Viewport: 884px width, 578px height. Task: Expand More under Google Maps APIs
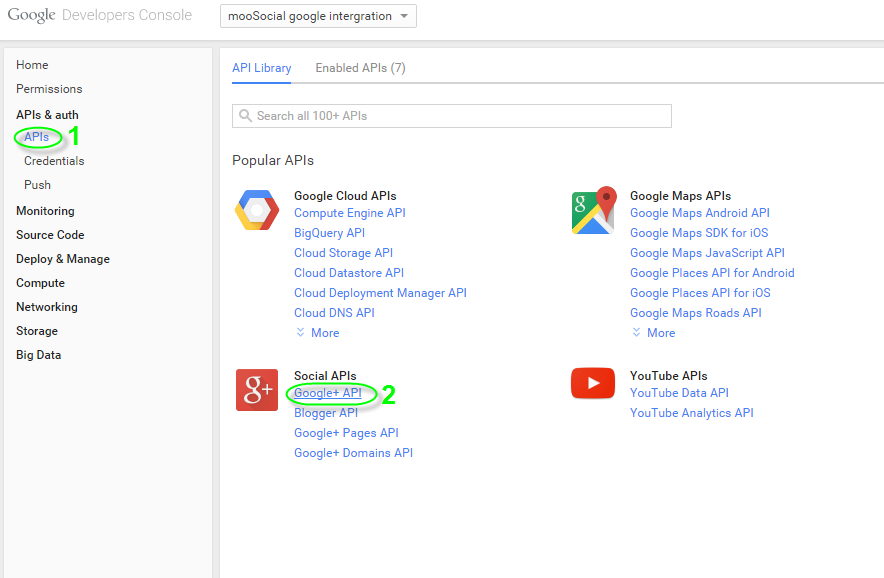pyautogui.click(x=654, y=333)
